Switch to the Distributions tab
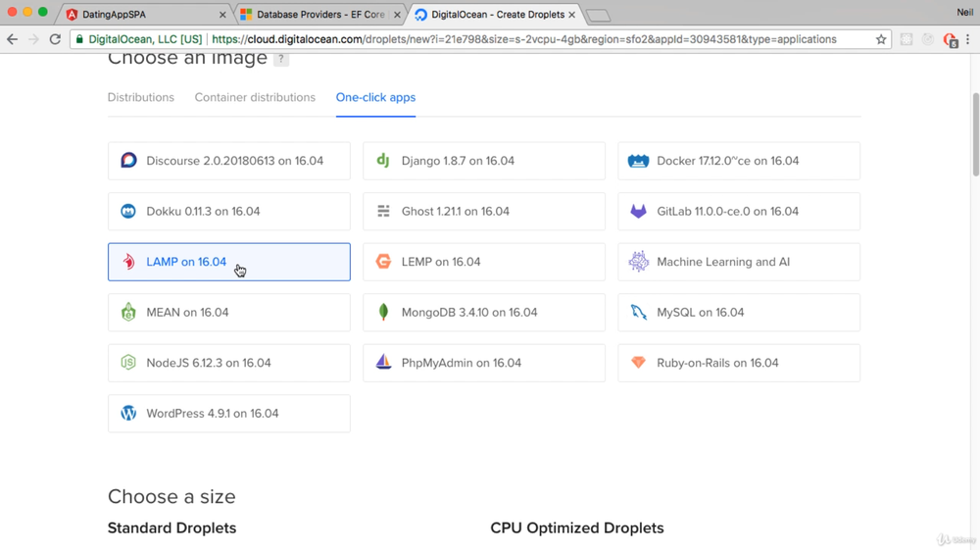This screenshot has height=550, width=980. 140,97
